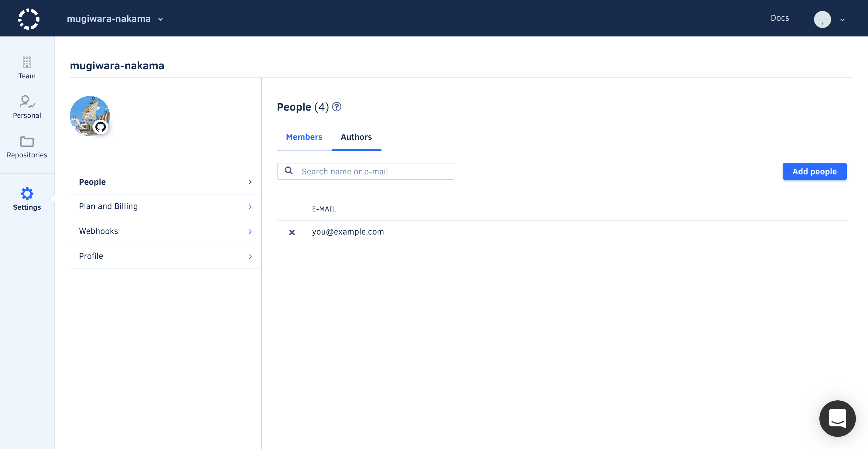Remove author you@example.com with X icon
The height and width of the screenshot is (449, 868).
point(292,232)
